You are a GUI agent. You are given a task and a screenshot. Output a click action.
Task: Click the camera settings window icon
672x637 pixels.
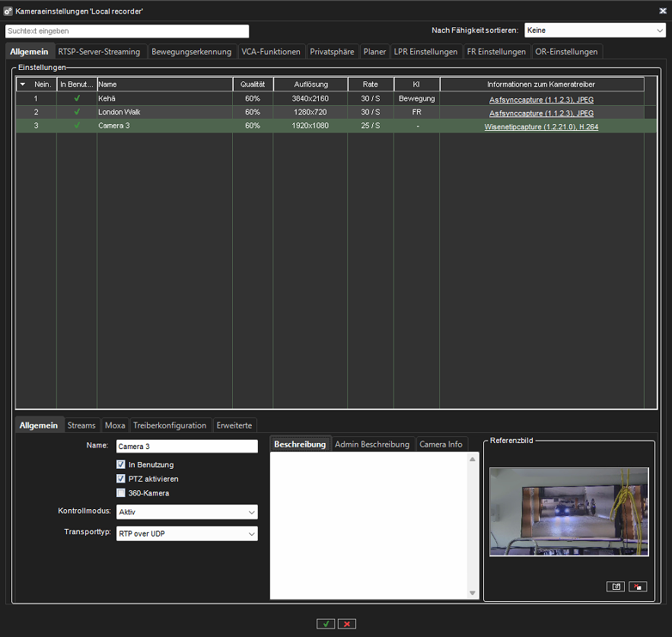click(8, 11)
